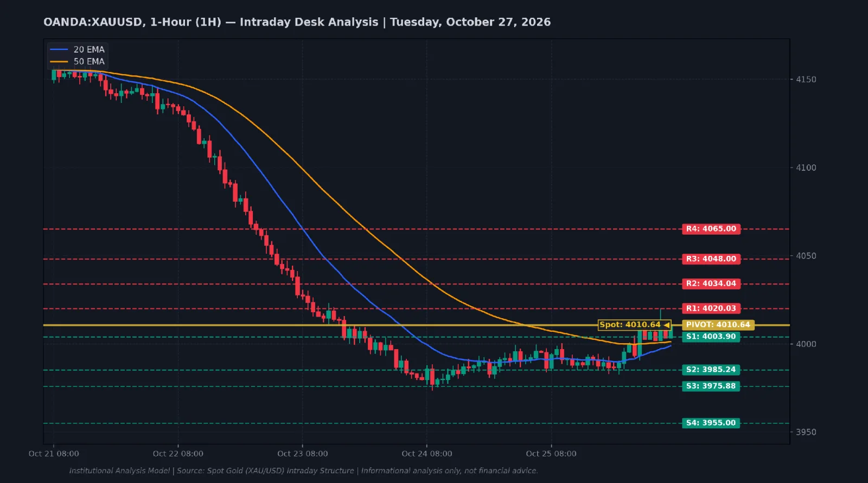
Task: Click the 4050 price axis label
Action: coord(806,256)
